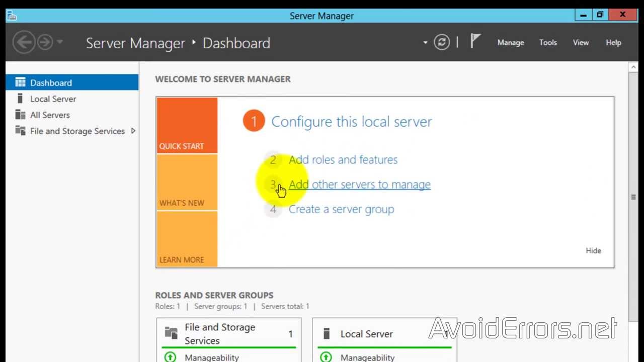Select the Dashboard icon in the sidebar

point(20,82)
